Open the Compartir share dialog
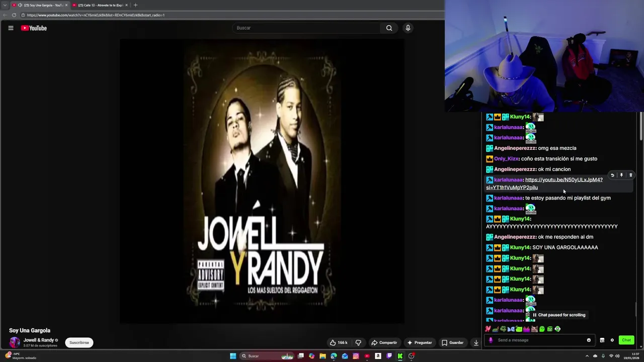 384,342
